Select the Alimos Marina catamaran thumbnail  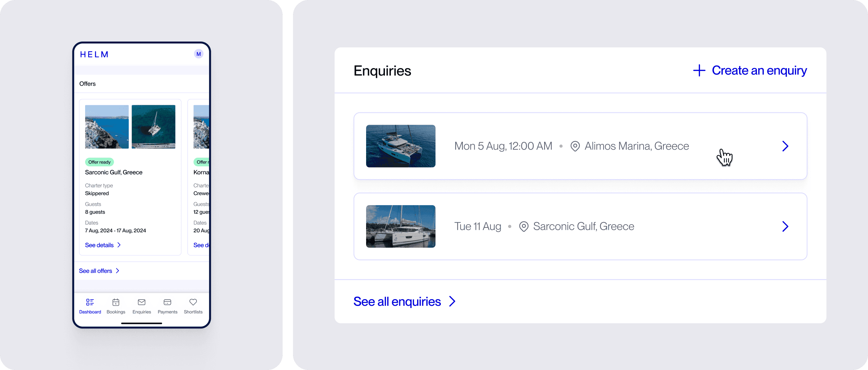401,146
